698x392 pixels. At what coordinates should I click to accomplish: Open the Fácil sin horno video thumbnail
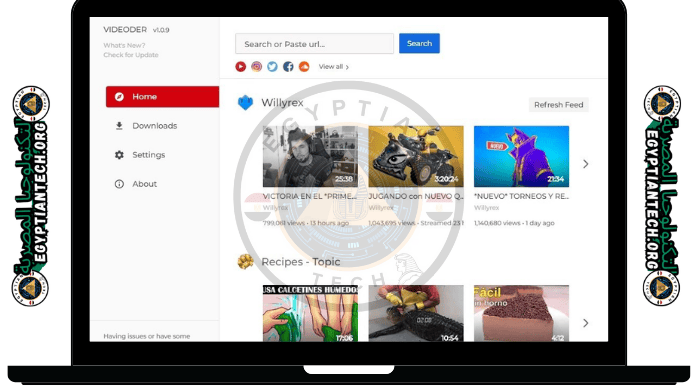click(x=521, y=313)
